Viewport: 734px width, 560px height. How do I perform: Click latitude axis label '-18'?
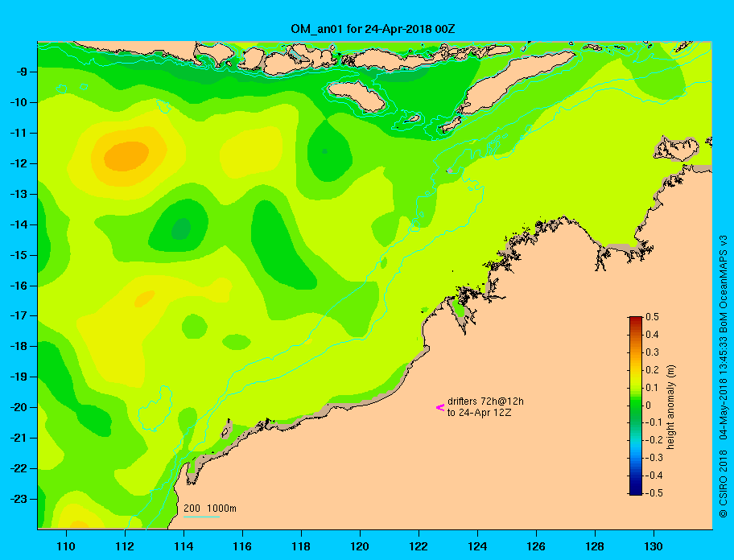pos(18,347)
